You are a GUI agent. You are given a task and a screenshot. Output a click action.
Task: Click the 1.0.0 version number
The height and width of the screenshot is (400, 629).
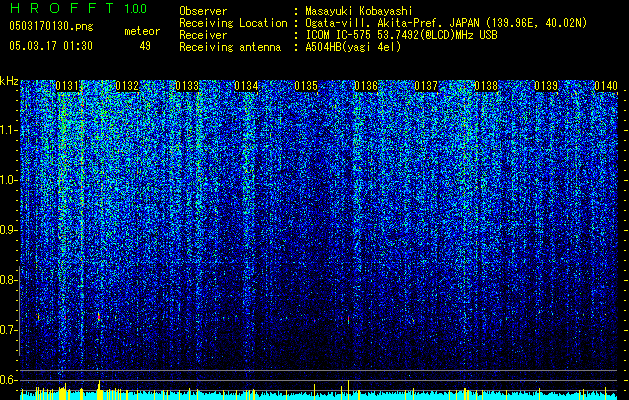click(136, 8)
